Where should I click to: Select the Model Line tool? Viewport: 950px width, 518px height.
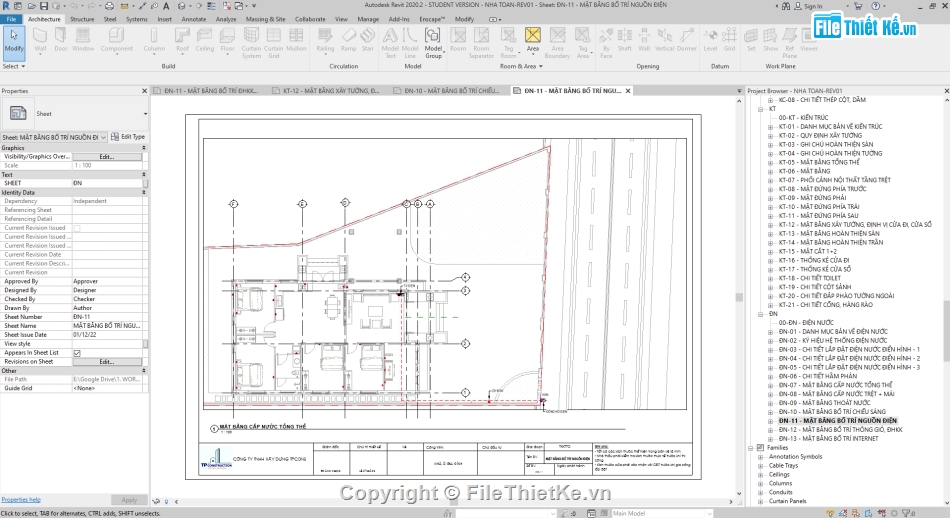410,43
